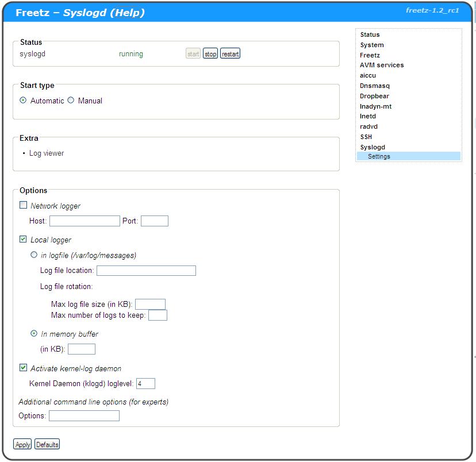
Task: Click the stop button for syslogd
Action: click(x=210, y=54)
